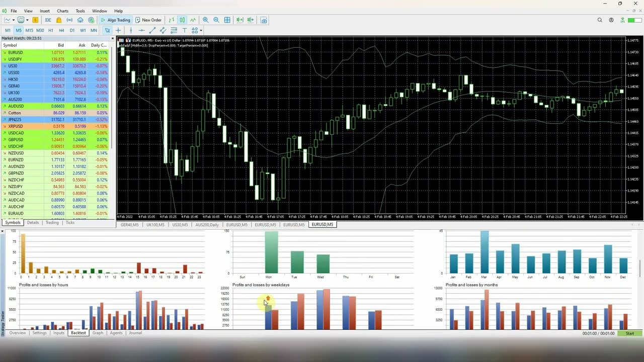Open the File menu
The height and width of the screenshot is (362, 644).
pos(14,11)
